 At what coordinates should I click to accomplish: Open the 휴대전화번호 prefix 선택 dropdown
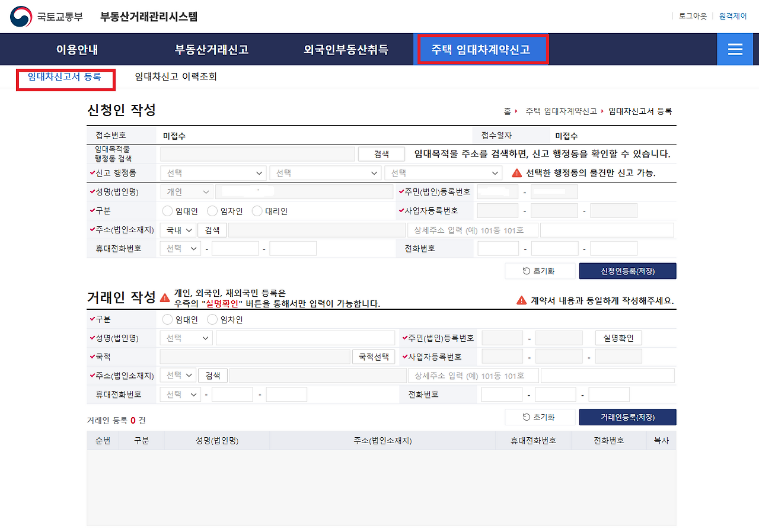[180, 248]
